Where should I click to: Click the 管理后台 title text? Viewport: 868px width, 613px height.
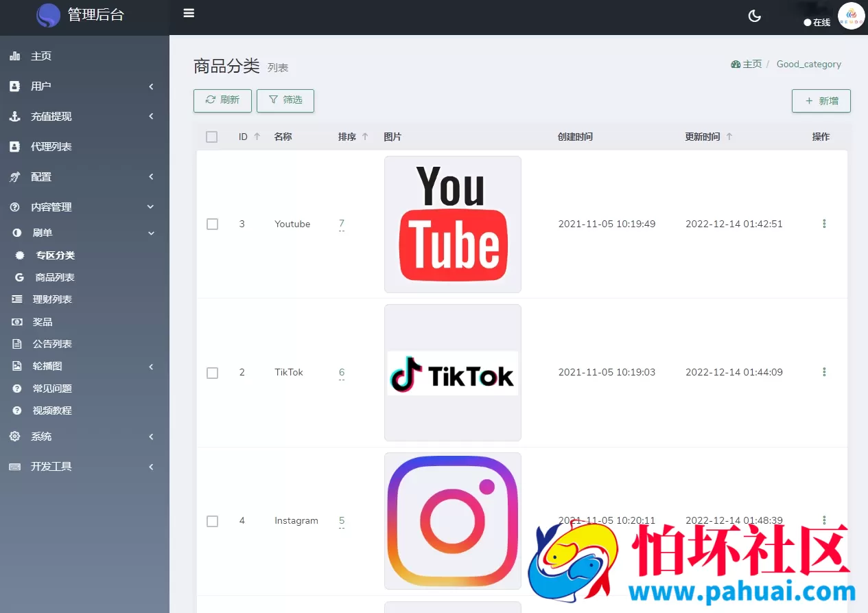(96, 15)
